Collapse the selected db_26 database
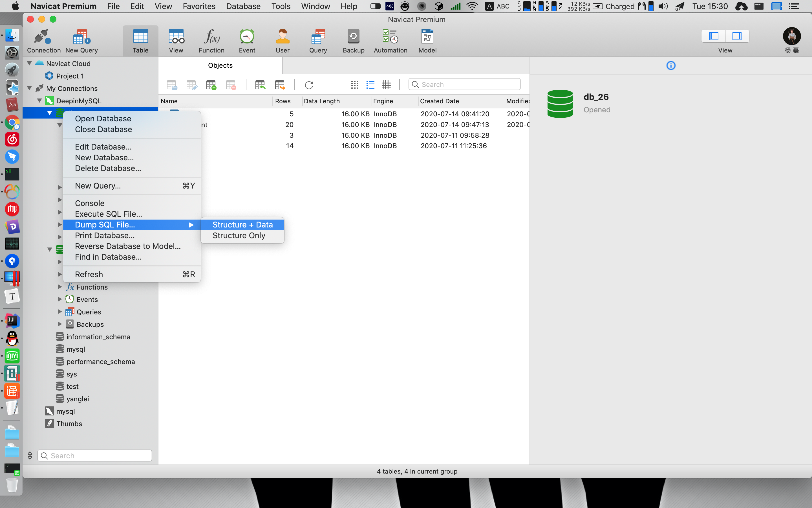This screenshot has height=508, width=812. (x=50, y=113)
